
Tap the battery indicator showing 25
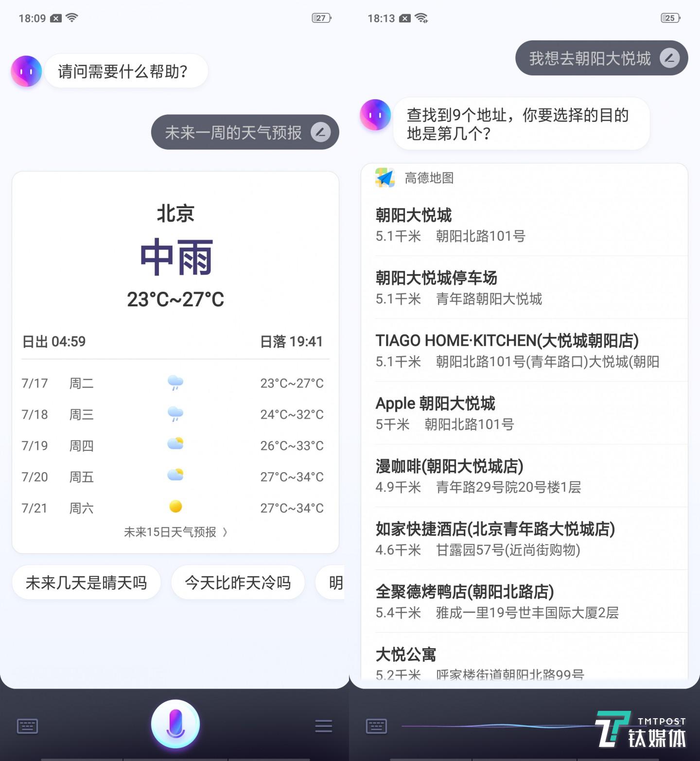(669, 18)
